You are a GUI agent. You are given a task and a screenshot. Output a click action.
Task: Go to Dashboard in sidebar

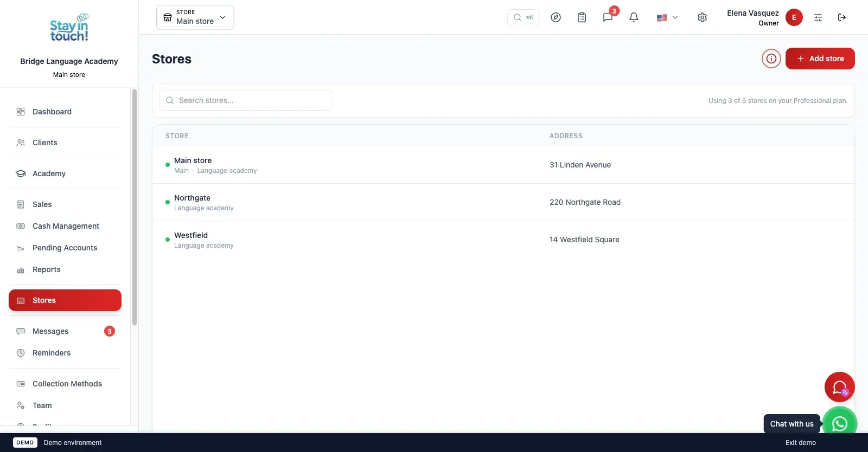65,112
